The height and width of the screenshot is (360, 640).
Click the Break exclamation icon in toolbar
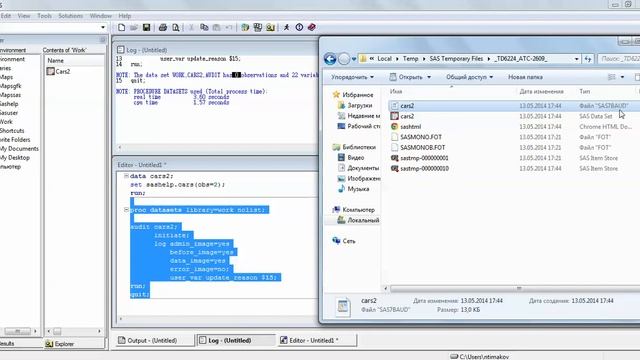pos(299,27)
